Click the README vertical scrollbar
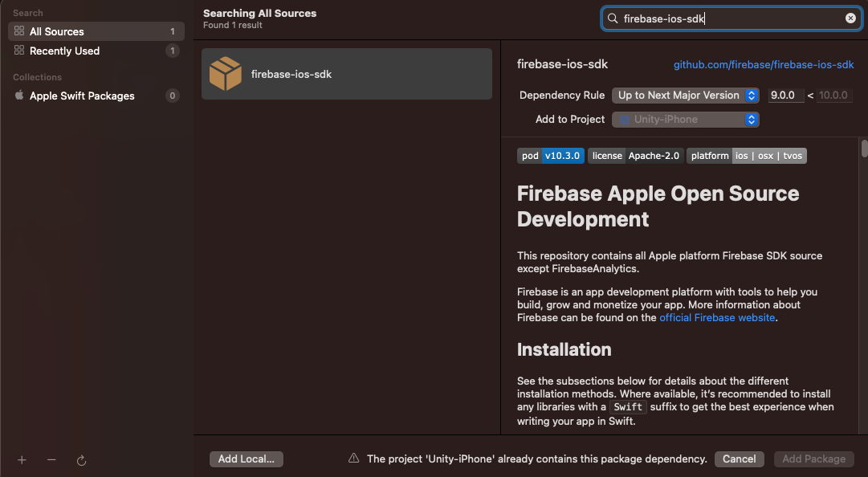The image size is (868, 477). tap(864, 149)
